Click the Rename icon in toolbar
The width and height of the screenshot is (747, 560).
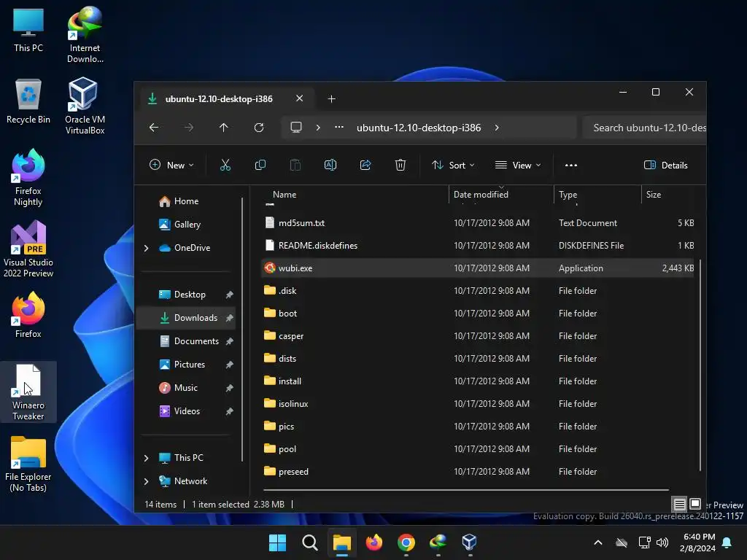(330, 166)
